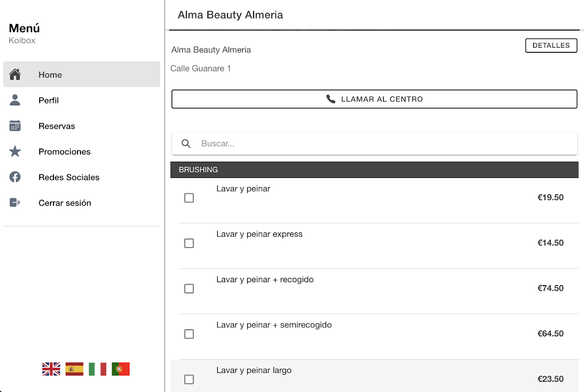Click the Lavar y peinar express label
This screenshot has width=584, height=392.
[259, 234]
